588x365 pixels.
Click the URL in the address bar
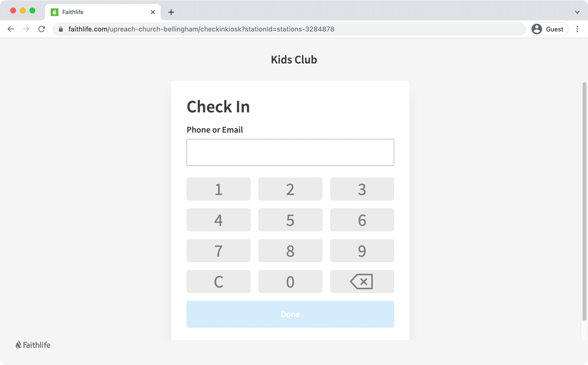pyautogui.click(x=201, y=29)
